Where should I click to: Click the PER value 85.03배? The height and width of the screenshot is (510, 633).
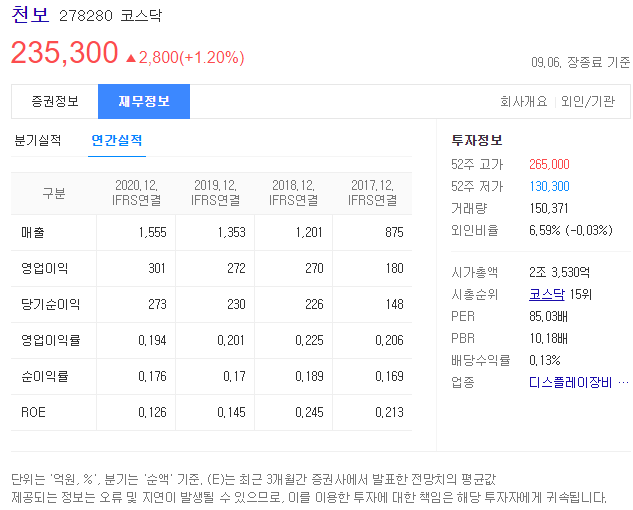(548, 316)
